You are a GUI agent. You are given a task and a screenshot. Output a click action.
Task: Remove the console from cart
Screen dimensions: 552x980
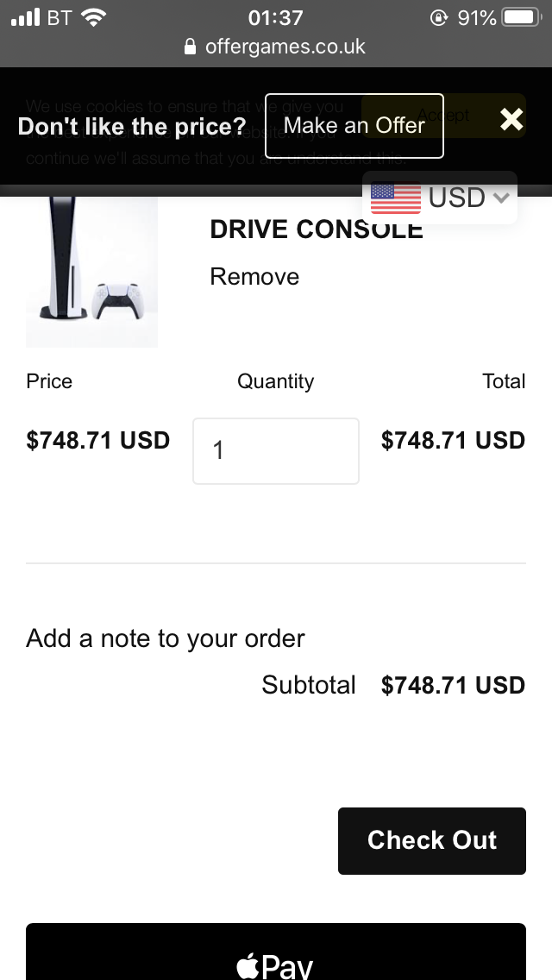[254, 276]
